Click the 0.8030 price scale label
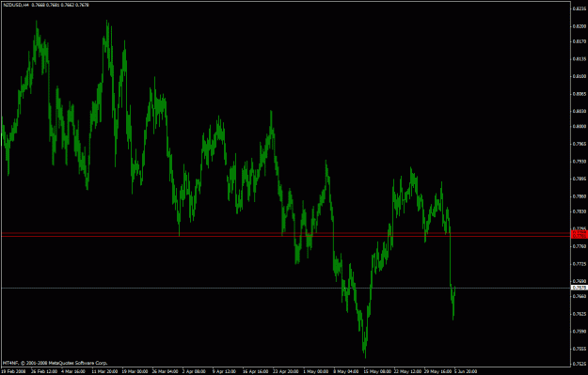Viewport: 588px width, 375px height. (x=580, y=111)
